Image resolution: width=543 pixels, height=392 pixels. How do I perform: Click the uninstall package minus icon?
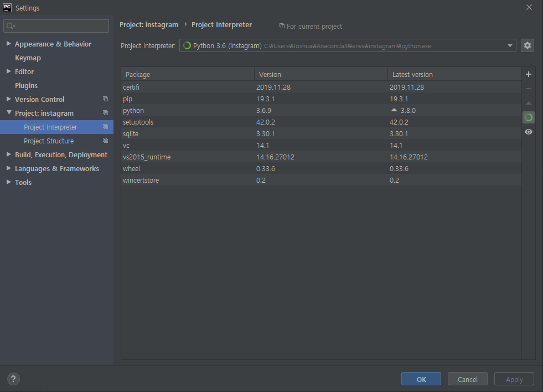tap(529, 89)
